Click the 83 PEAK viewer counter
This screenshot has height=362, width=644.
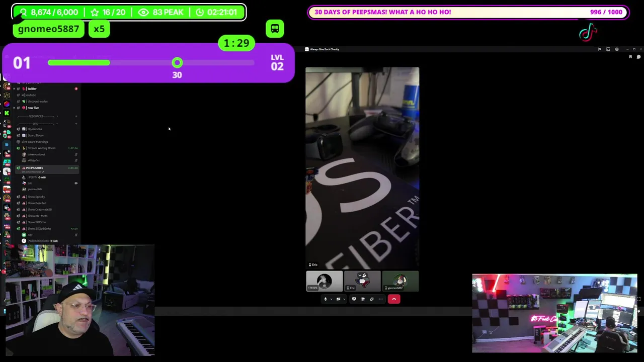pyautogui.click(x=161, y=12)
